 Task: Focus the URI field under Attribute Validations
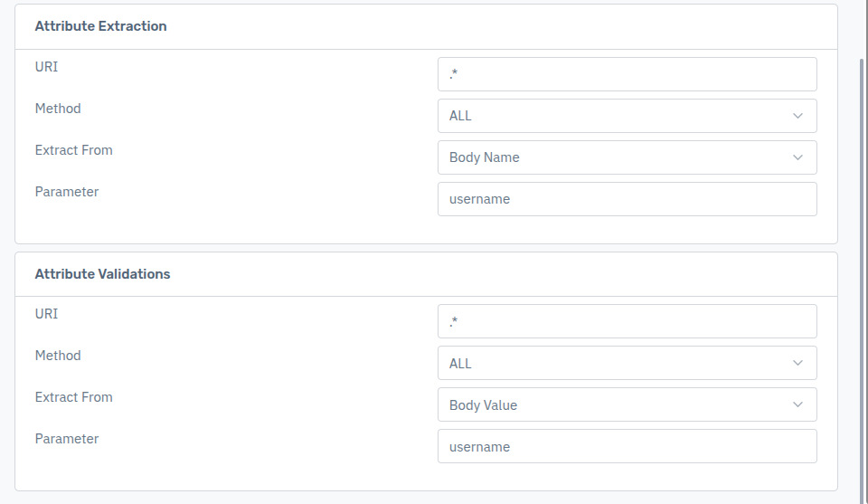(627, 321)
